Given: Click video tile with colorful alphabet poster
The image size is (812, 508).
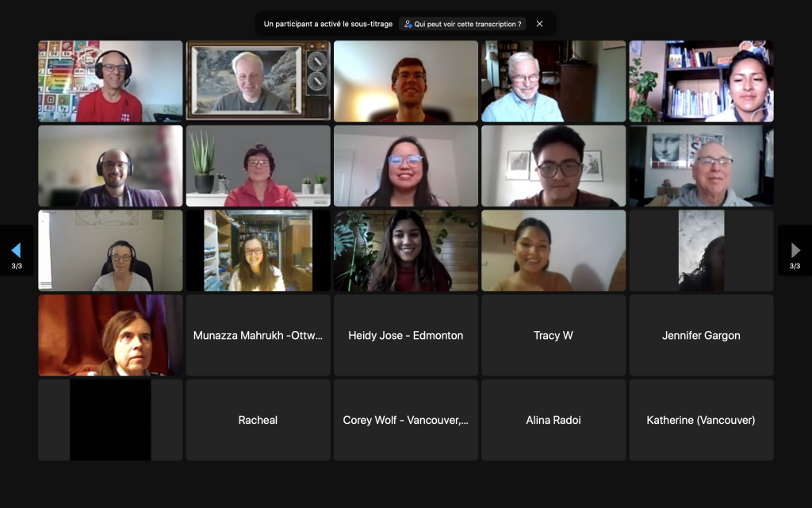Looking at the screenshot, I should (x=110, y=82).
